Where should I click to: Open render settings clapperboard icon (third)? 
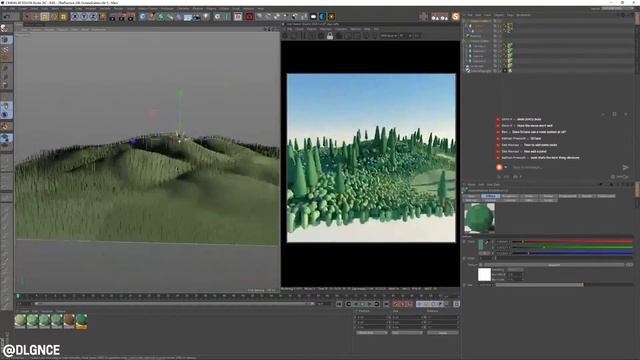click(131, 17)
